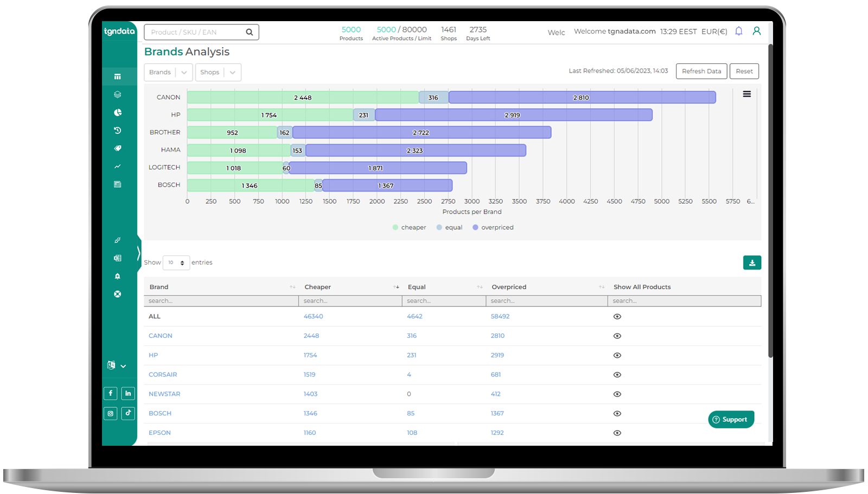Image resolution: width=868 pixels, height=494 pixels.
Task: Click ALL overpriced value 58492
Action: click(x=500, y=316)
